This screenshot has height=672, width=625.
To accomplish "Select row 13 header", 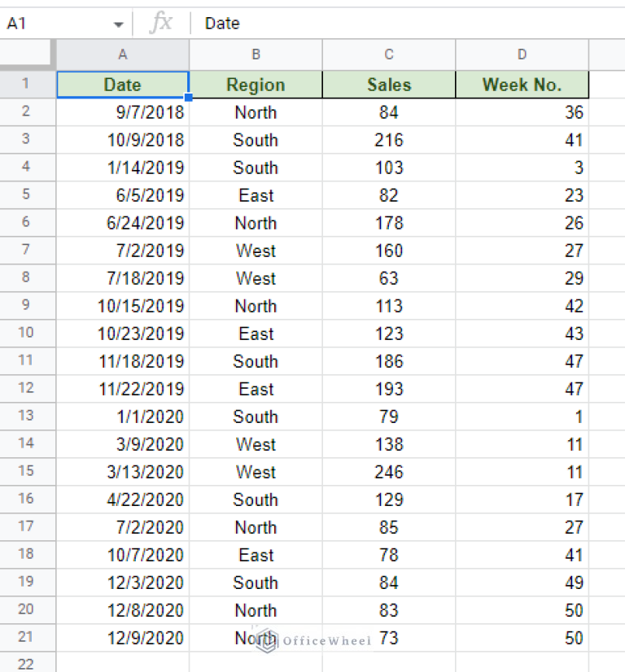I will tap(27, 417).
